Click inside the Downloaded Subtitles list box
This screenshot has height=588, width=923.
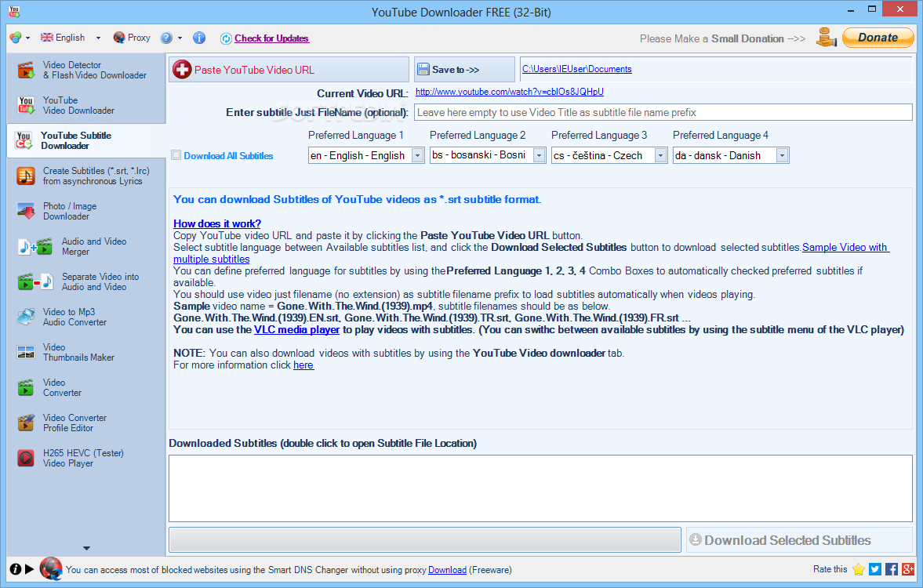click(x=540, y=488)
